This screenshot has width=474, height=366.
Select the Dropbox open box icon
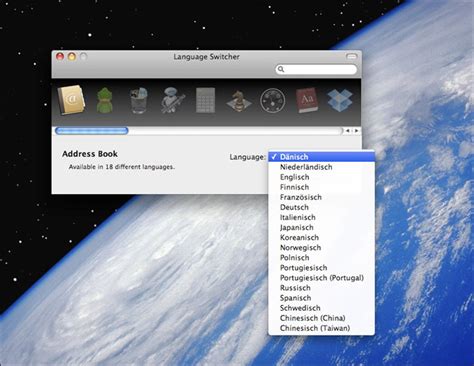coord(340,100)
